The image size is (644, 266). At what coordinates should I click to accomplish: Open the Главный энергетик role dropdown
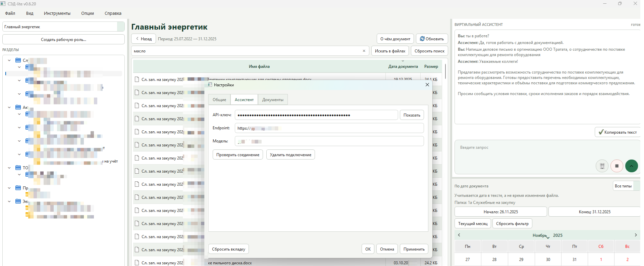point(121,27)
